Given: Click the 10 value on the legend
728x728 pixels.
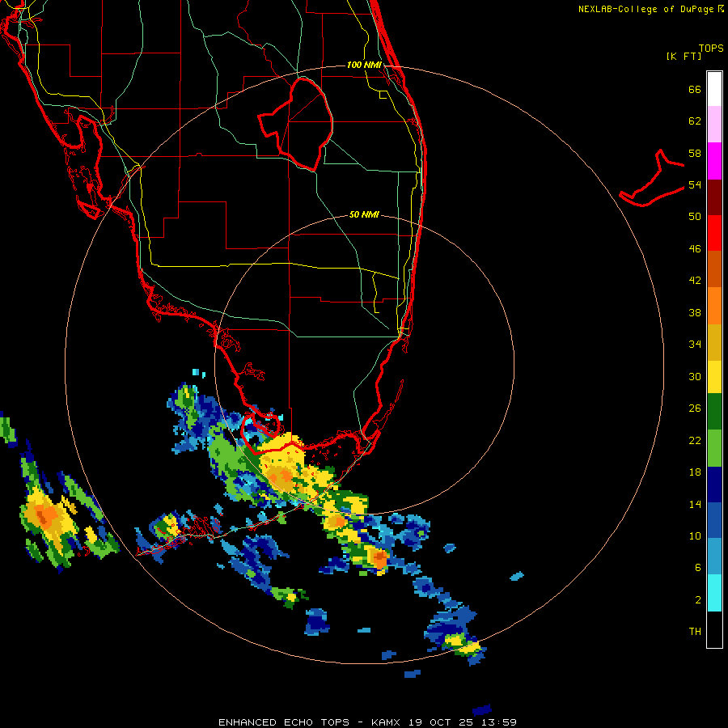Looking at the screenshot, I should 695,535.
